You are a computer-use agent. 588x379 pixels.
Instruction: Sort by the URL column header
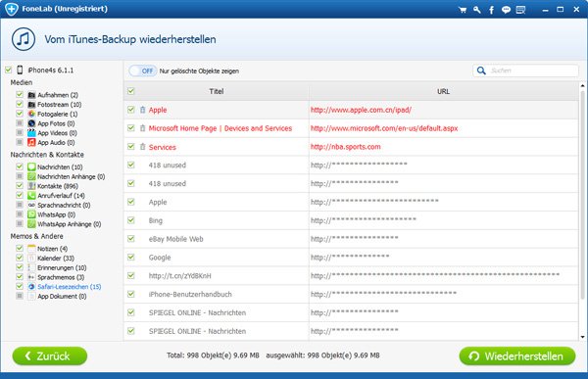pyautogui.click(x=443, y=91)
